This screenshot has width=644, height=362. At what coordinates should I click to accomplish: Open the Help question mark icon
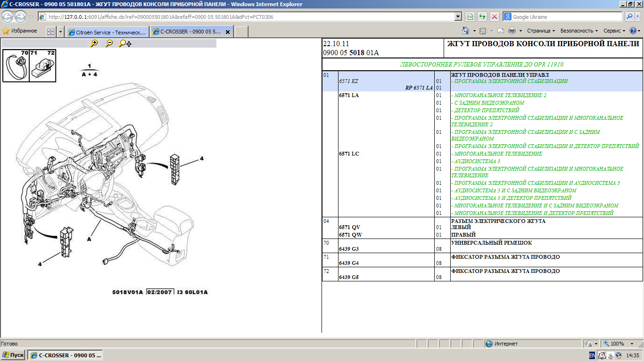click(633, 31)
